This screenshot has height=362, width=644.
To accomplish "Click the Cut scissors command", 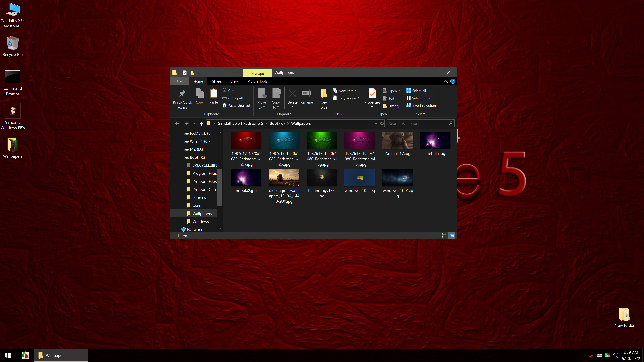I will pyautogui.click(x=228, y=91).
